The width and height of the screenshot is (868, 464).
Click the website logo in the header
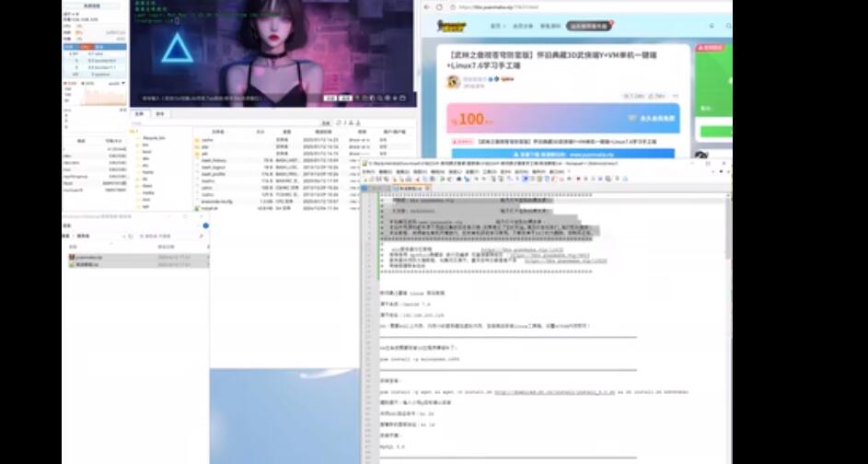(451, 26)
